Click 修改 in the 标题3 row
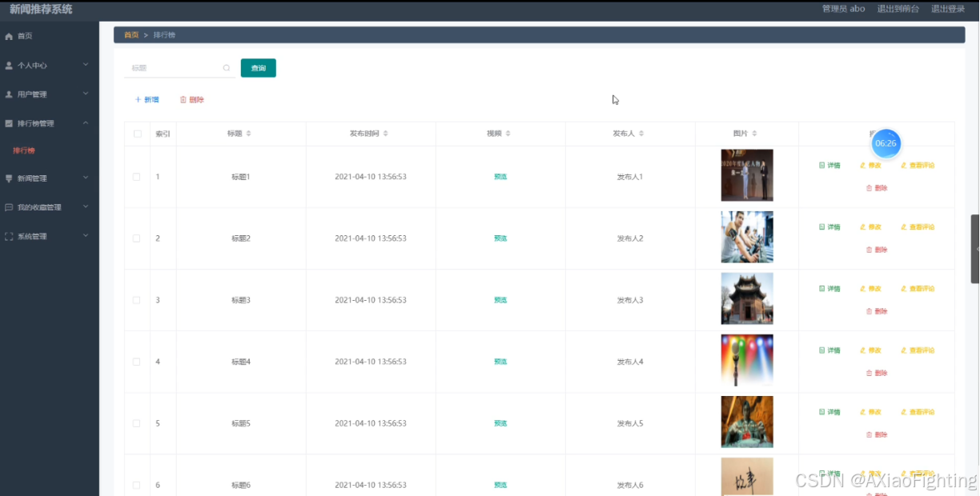This screenshot has width=980, height=496. [870, 289]
